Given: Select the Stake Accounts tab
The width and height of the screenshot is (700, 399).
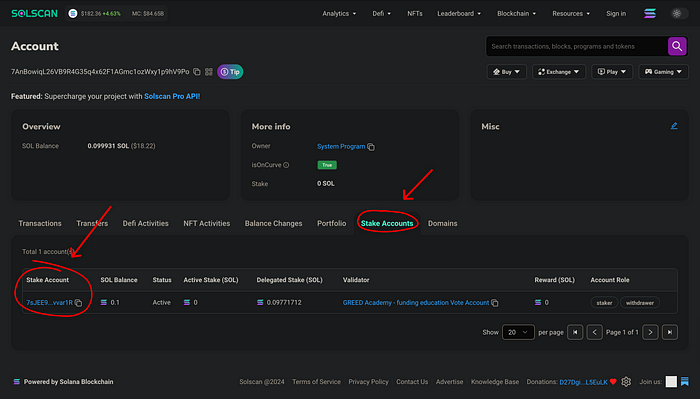Looking at the screenshot, I should click(387, 223).
